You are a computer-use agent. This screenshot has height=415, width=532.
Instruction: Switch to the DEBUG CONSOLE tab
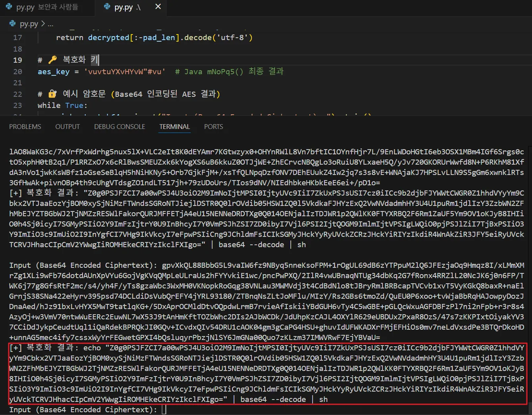click(119, 127)
